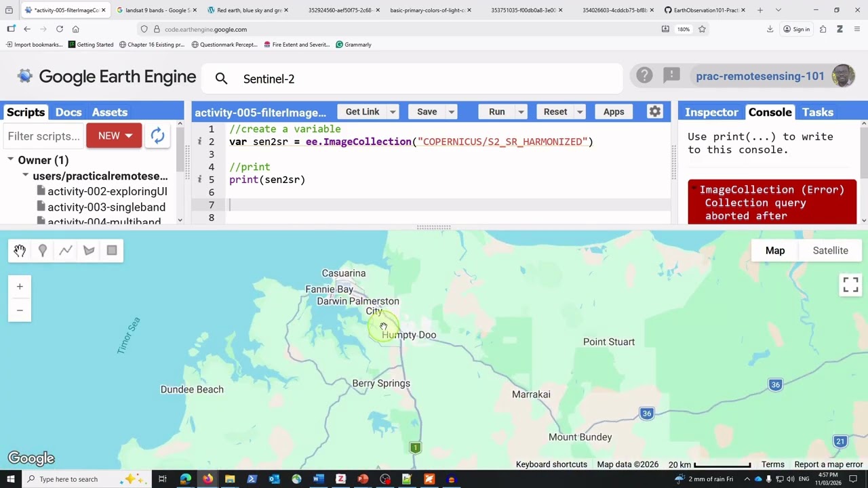This screenshot has width=868, height=488.
Task: Open Windows Start menu
Action: coord(10,479)
